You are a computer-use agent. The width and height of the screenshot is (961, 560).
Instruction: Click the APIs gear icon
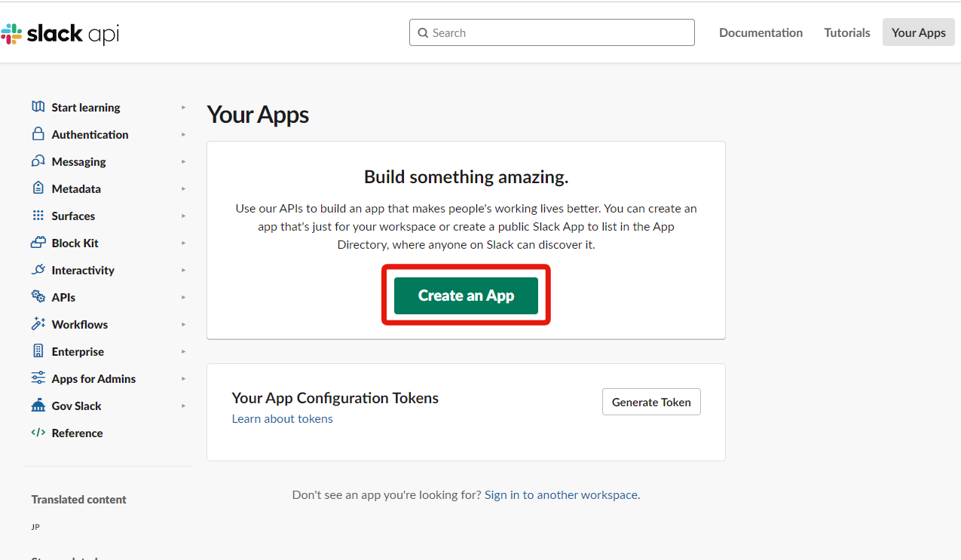pyautogui.click(x=38, y=297)
